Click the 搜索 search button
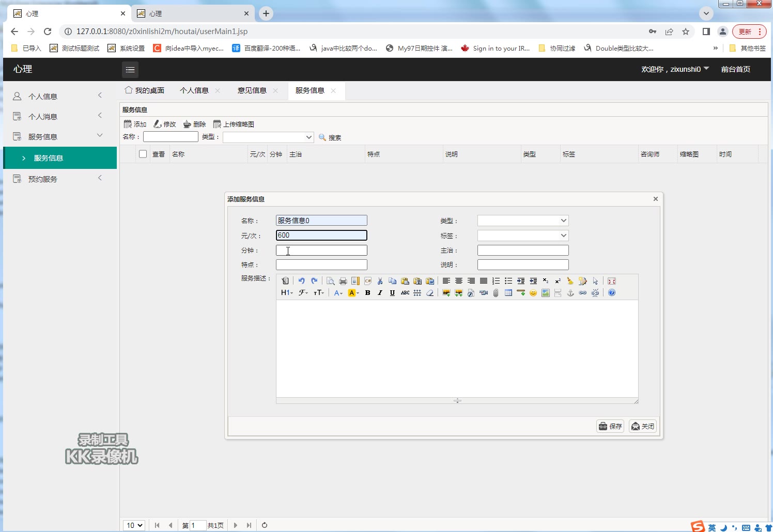773x532 pixels. [x=330, y=137]
